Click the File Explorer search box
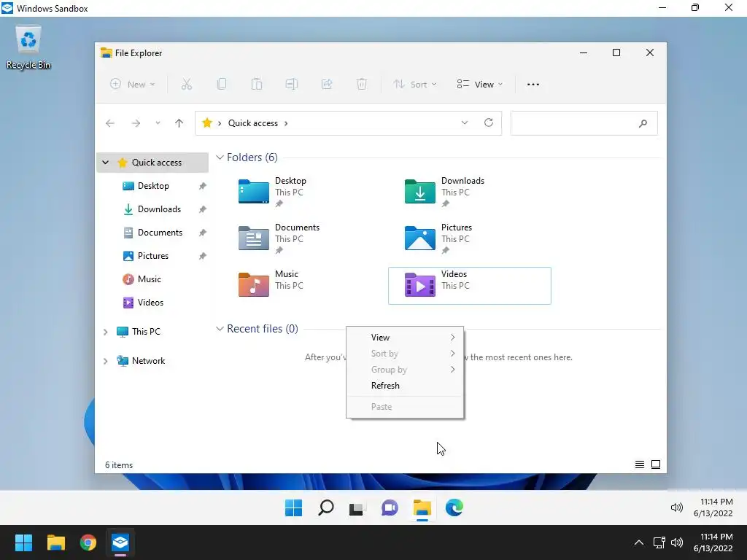 click(x=584, y=123)
